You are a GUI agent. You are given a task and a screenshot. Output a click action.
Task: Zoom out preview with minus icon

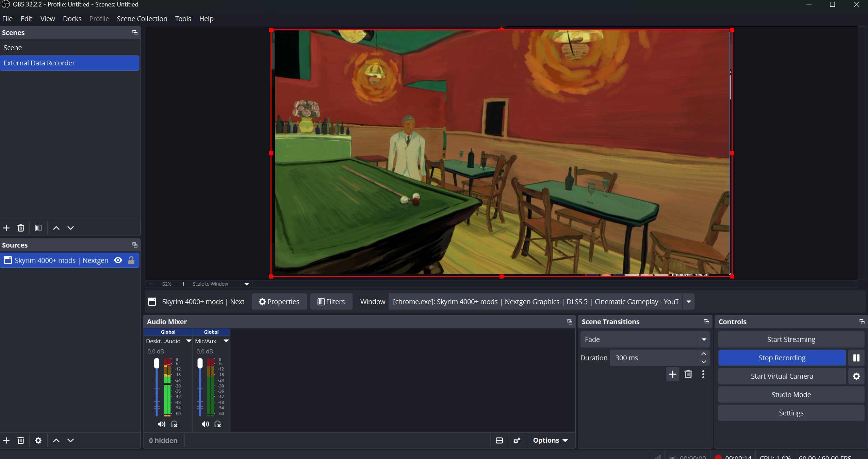pyautogui.click(x=151, y=284)
